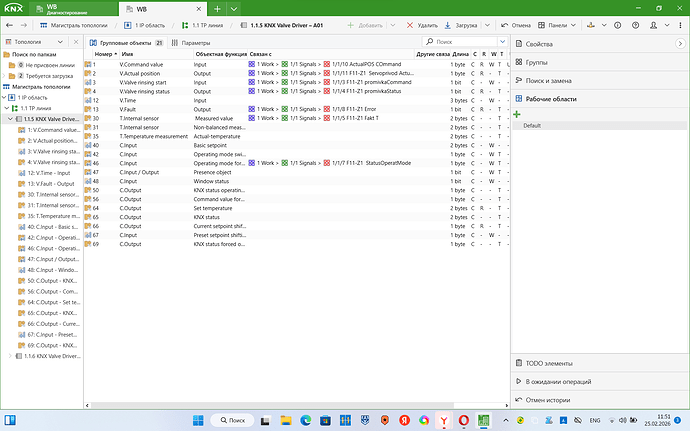
Task: Go back with the left arrow
Action: coord(9,26)
